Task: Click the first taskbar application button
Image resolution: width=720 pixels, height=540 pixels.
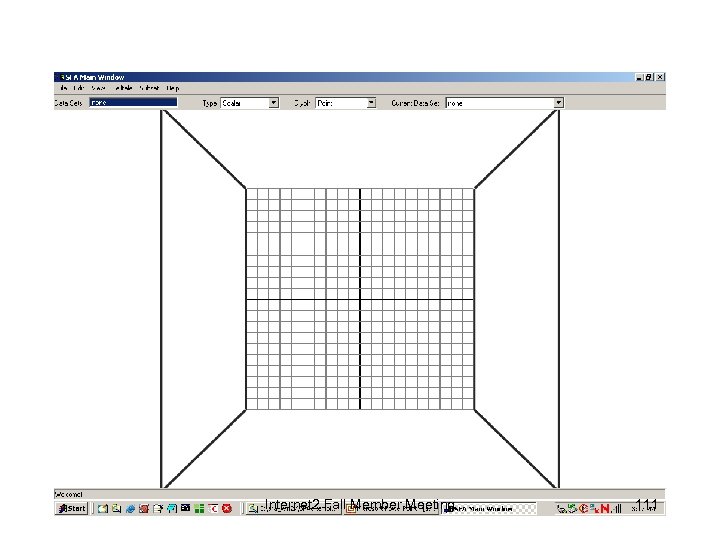Action: [x=293, y=509]
